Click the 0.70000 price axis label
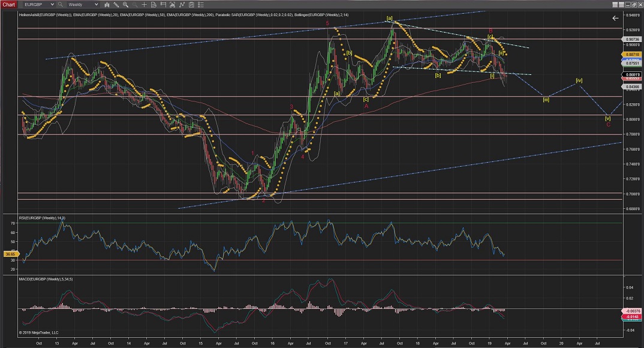644x348 pixels. point(633,194)
